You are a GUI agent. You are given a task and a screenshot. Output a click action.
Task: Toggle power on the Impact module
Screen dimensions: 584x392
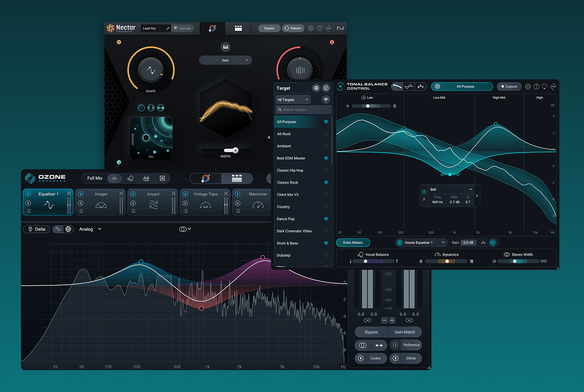[133, 194]
